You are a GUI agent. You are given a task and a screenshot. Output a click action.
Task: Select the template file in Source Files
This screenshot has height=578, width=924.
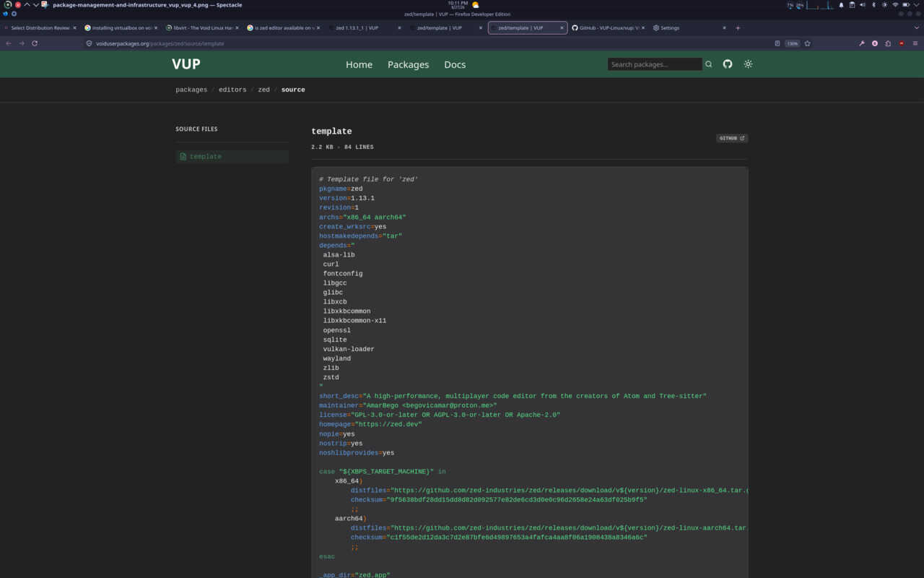click(232, 156)
